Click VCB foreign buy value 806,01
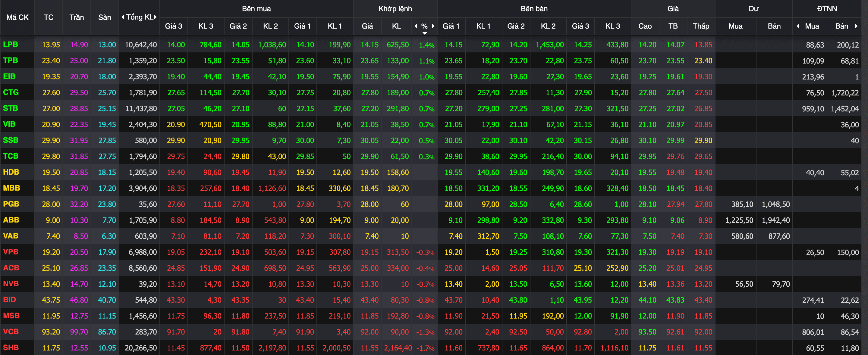Image resolution: width=868 pixels, height=355 pixels. pos(813,332)
